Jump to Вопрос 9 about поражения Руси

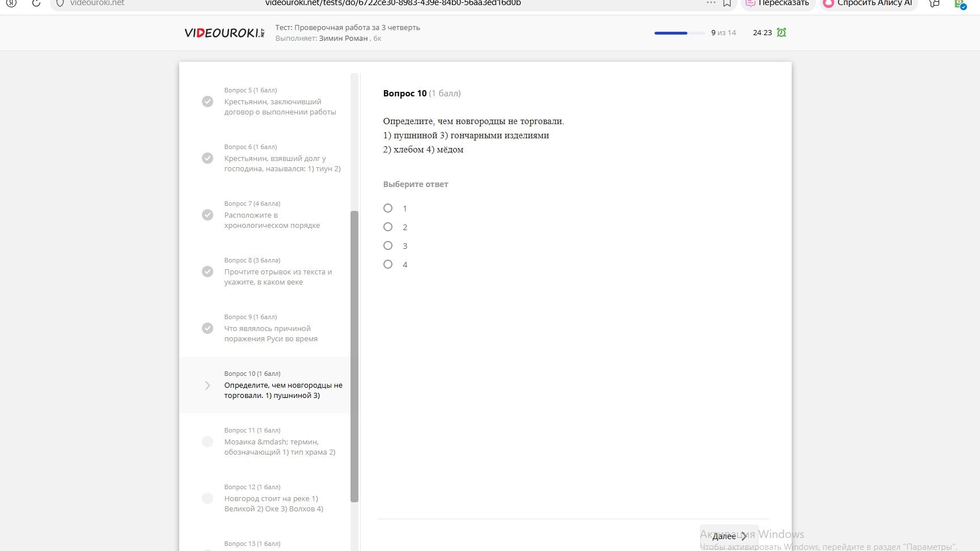[265, 328]
